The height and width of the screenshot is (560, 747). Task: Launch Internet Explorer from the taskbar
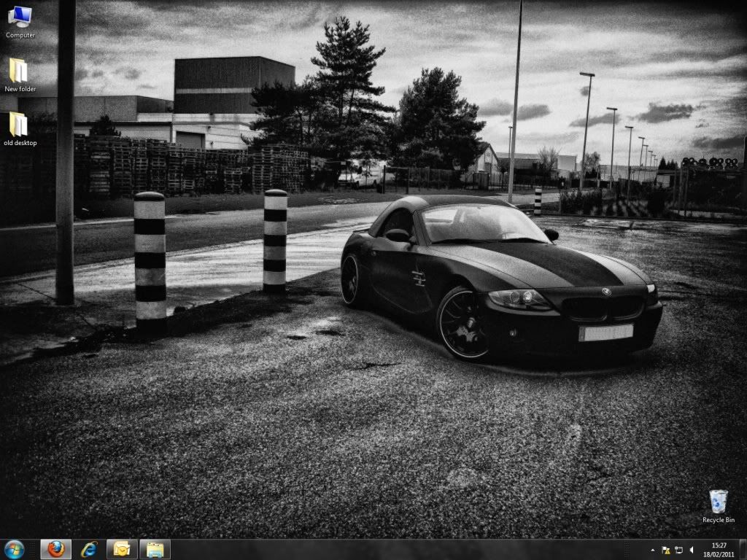(89, 550)
